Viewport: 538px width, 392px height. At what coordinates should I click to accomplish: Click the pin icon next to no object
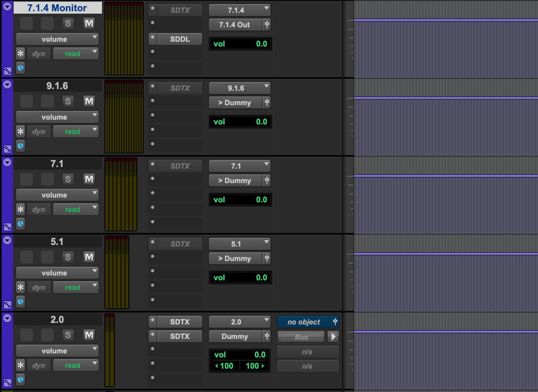(x=335, y=322)
